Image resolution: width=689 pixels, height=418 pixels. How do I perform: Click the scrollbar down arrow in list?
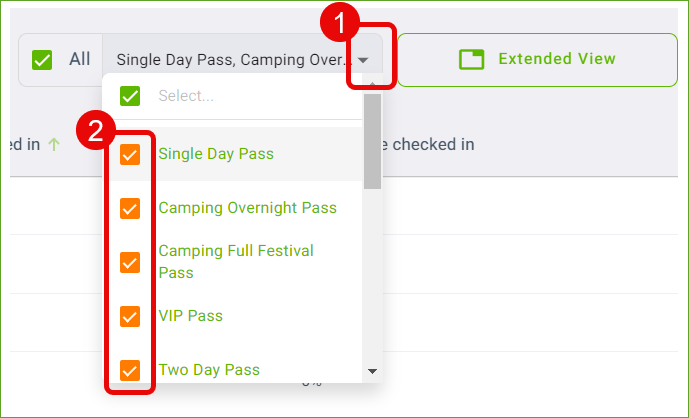(x=373, y=371)
